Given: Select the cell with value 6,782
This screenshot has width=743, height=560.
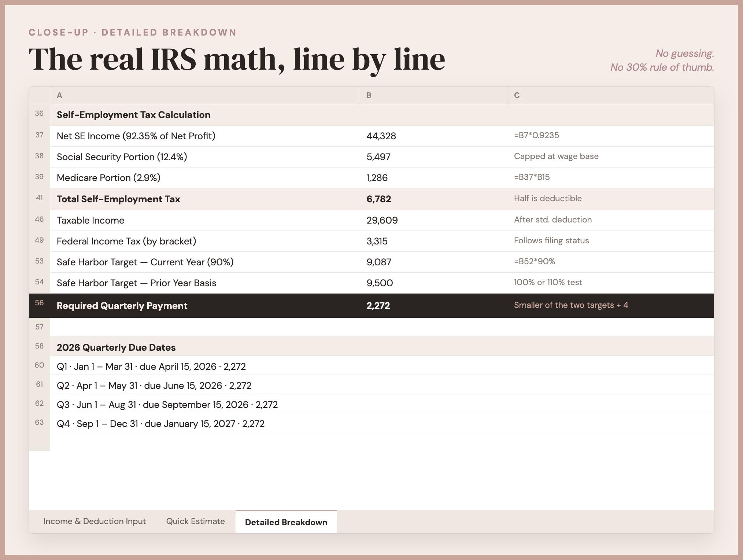Looking at the screenshot, I should pos(433,199).
